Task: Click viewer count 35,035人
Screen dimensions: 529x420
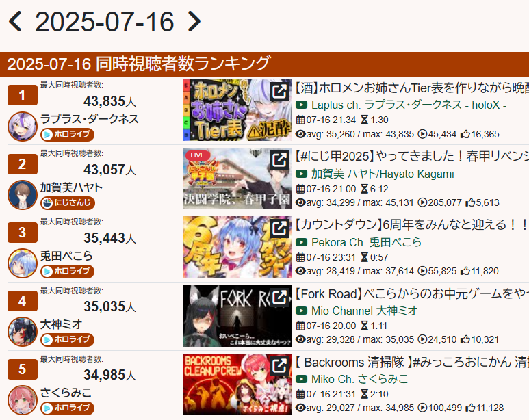Action: pos(109,306)
